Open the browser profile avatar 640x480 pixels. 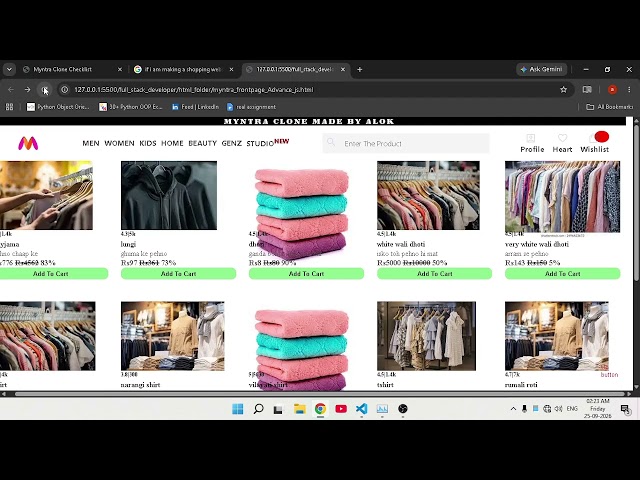click(x=612, y=90)
